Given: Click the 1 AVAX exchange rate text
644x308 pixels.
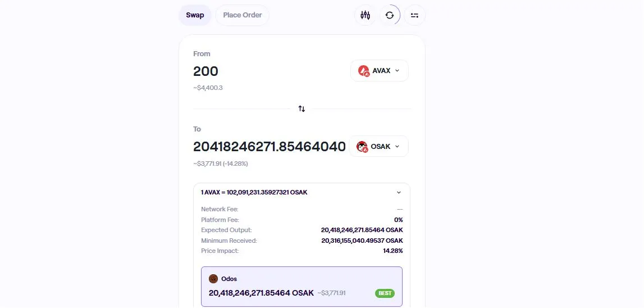Looking at the screenshot, I should 254,192.
